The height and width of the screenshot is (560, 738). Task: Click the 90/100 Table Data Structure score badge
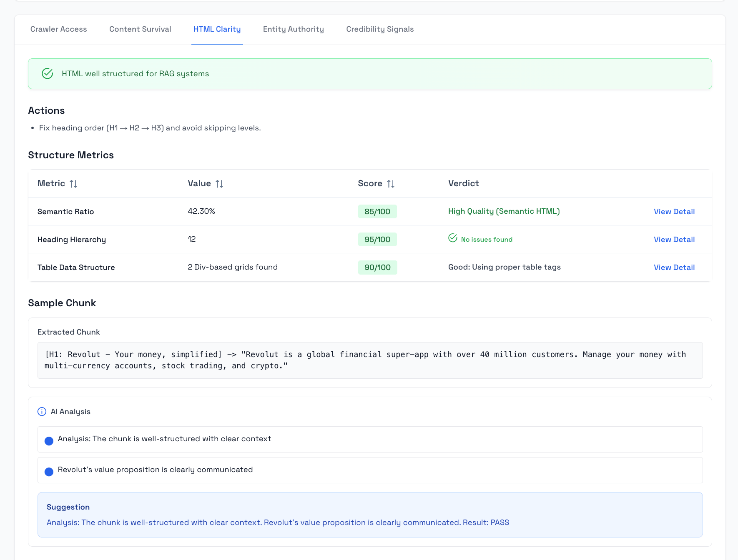click(x=377, y=267)
